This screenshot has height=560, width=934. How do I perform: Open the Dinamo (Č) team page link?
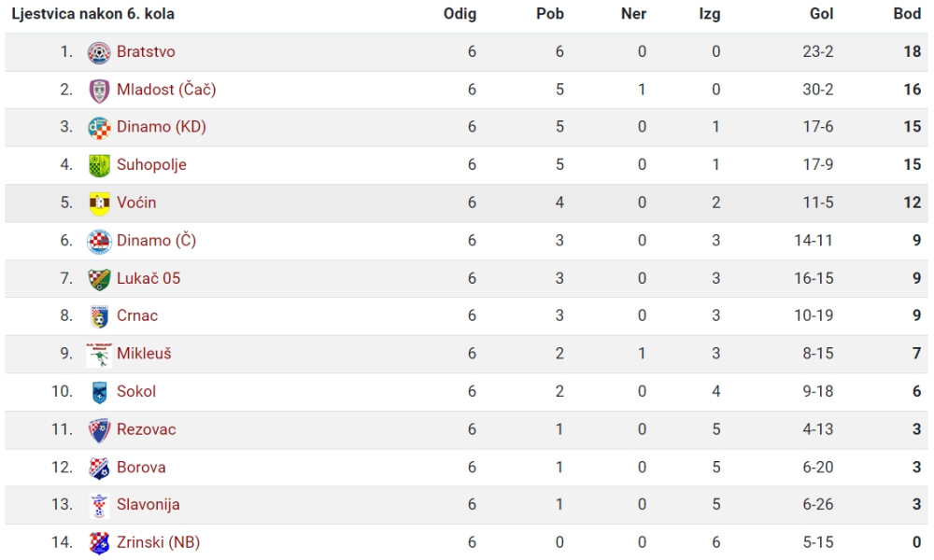point(156,241)
